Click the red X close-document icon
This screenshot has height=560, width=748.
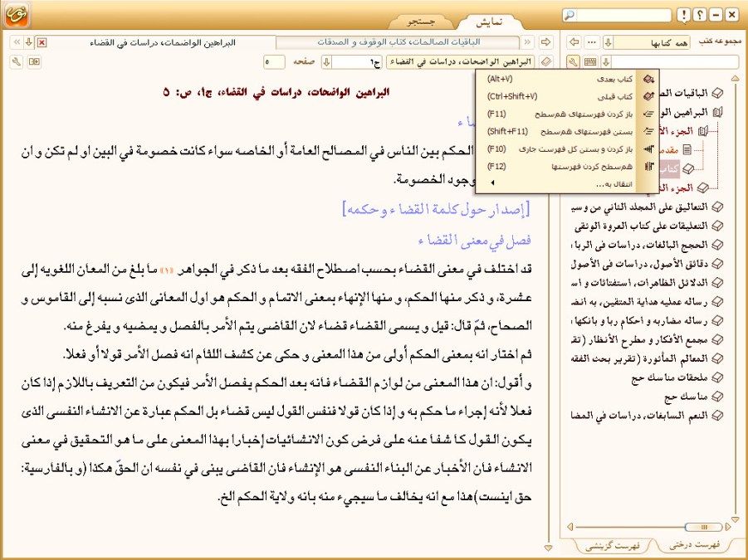pos(42,42)
